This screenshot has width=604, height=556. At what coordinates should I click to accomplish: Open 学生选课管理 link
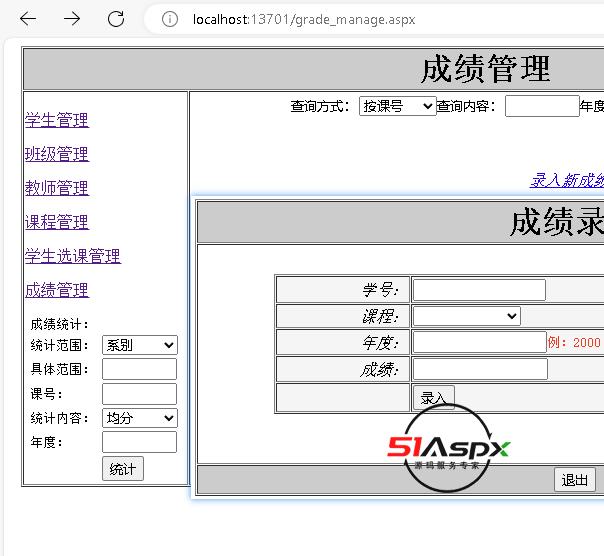point(73,256)
